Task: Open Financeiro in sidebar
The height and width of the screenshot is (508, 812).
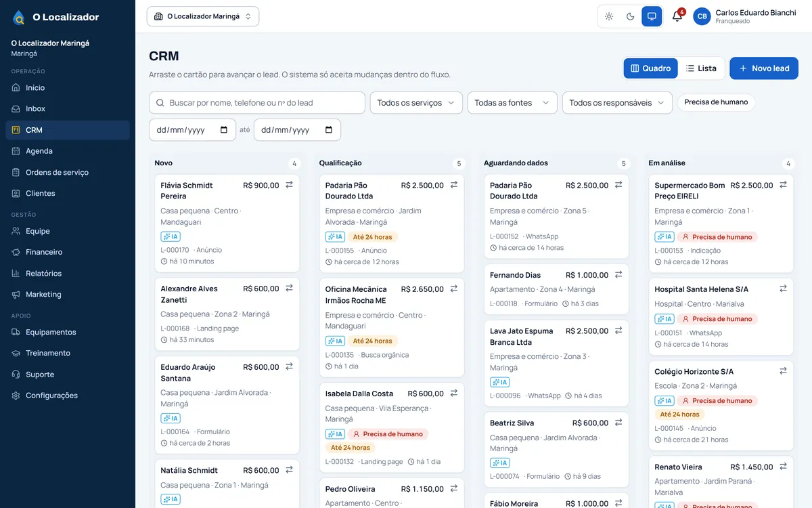Action: pyautogui.click(x=68, y=252)
